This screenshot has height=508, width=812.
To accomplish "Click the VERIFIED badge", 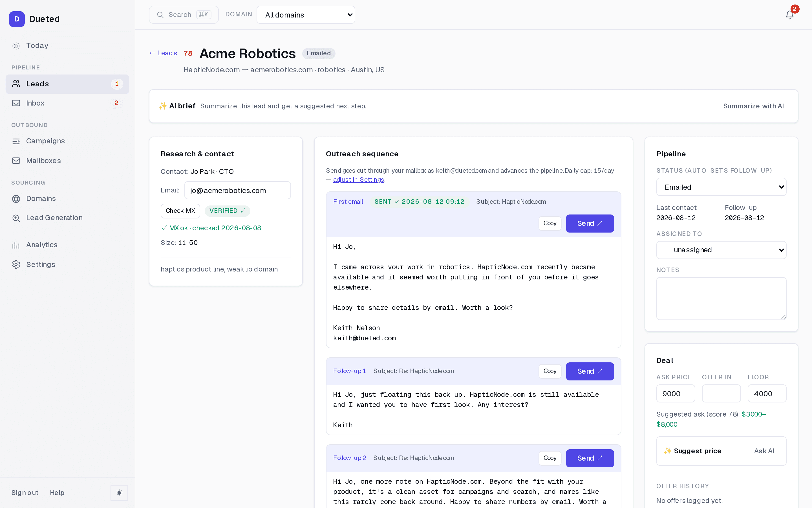I will [227, 211].
